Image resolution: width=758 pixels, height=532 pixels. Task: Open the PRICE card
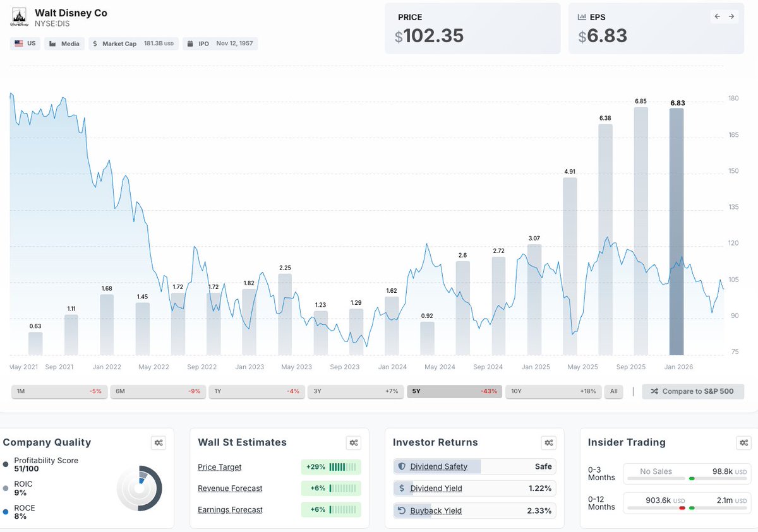tap(472, 28)
